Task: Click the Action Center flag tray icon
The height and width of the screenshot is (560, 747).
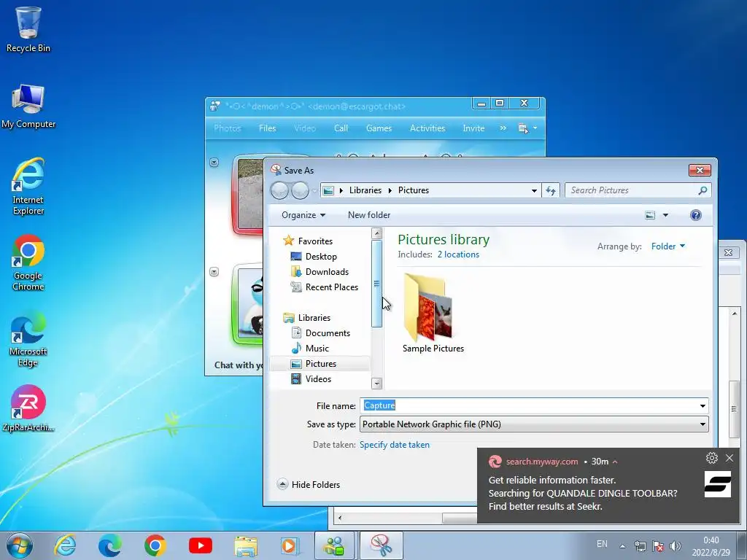Action: click(x=658, y=546)
